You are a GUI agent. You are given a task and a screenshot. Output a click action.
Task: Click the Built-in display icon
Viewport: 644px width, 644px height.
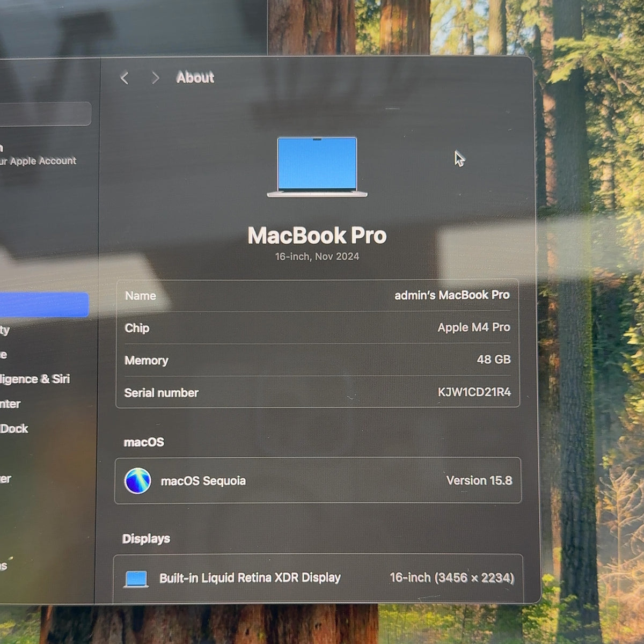pyautogui.click(x=136, y=579)
